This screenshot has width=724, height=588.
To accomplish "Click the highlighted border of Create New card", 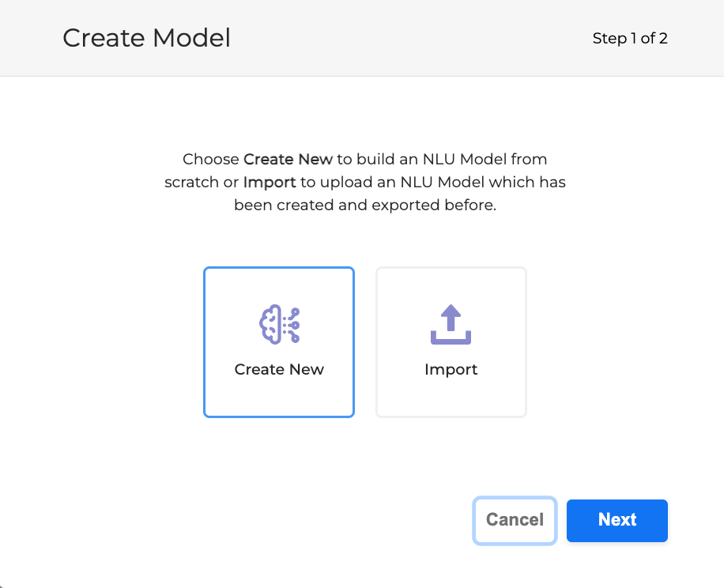I will (278, 267).
